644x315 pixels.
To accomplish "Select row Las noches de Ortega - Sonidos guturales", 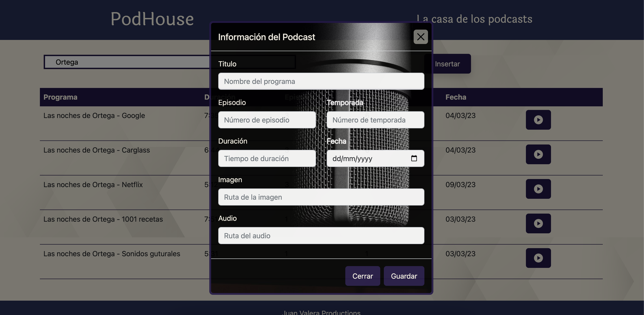I will [x=321, y=261].
